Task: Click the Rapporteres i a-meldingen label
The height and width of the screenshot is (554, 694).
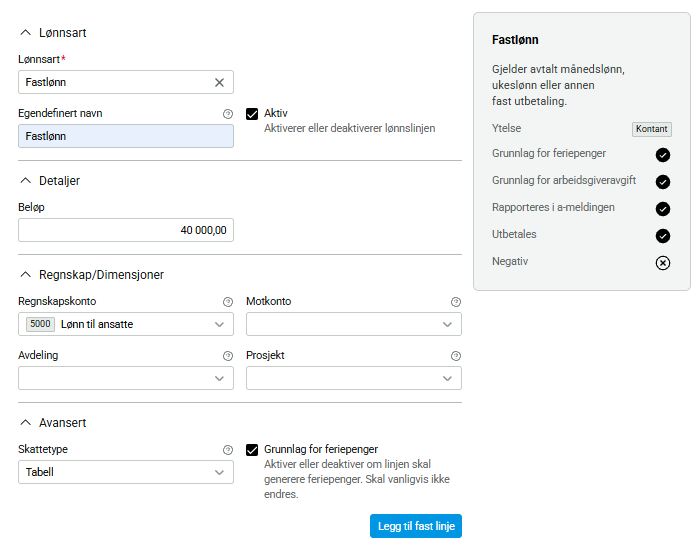Action: pos(553,207)
